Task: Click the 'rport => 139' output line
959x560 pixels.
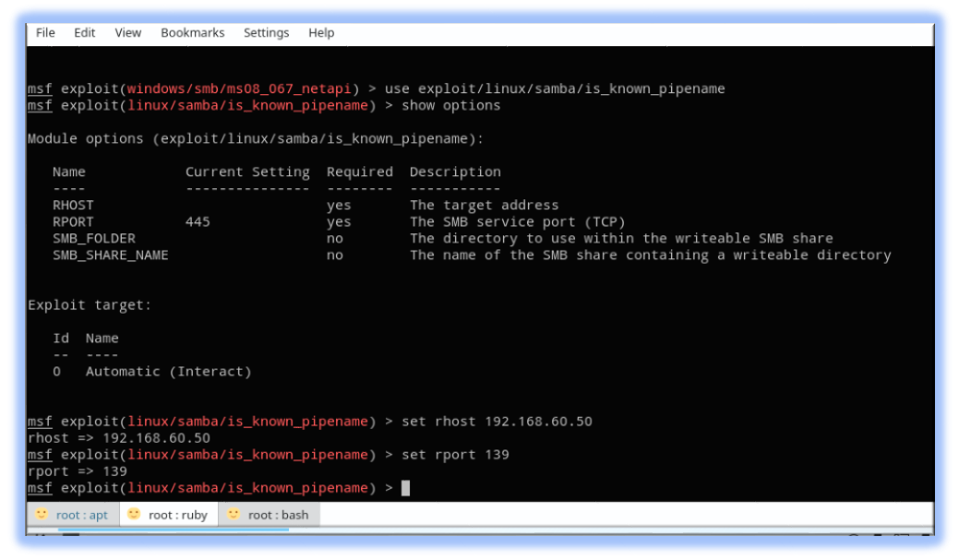Action: (x=77, y=471)
